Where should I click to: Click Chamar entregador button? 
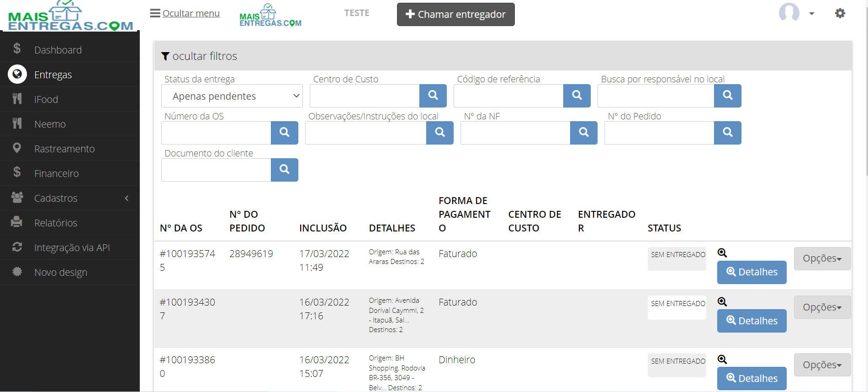click(455, 14)
